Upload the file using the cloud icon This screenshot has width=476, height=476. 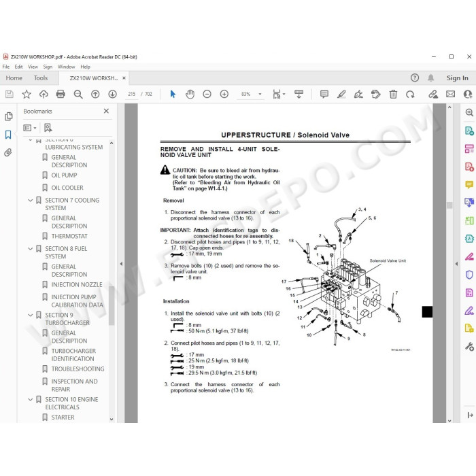44,94
